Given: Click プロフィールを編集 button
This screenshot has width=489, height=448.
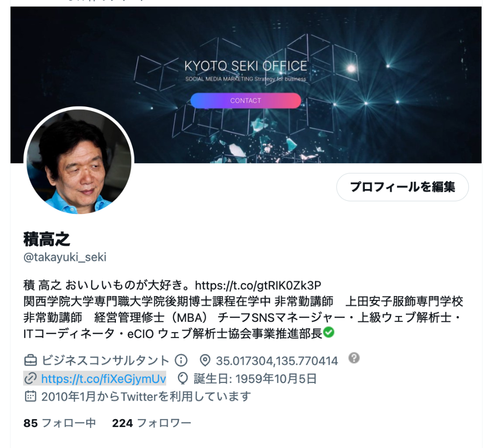Looking at the screenshot, I should (402, 187).
